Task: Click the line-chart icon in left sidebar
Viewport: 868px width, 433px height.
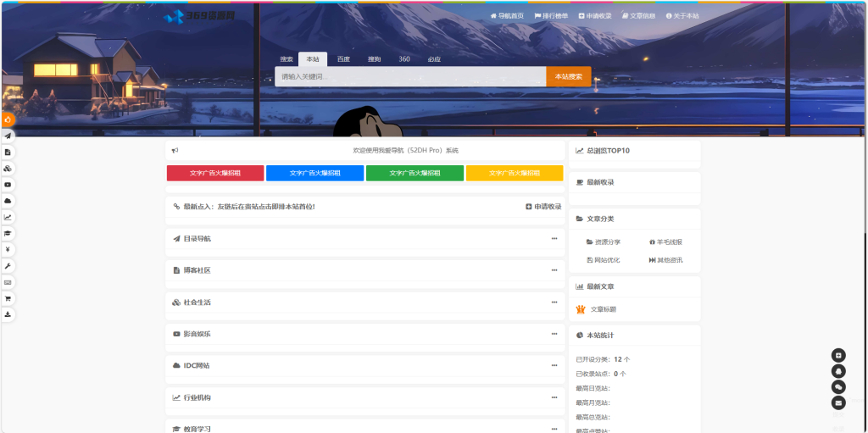Action: [8, 217]
